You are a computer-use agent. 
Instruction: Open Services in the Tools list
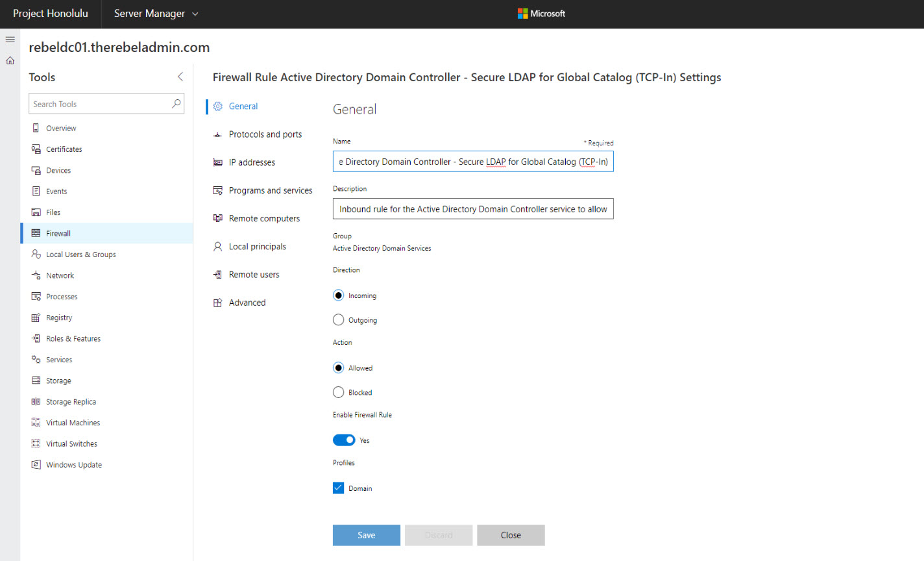[x=107, y=359]
